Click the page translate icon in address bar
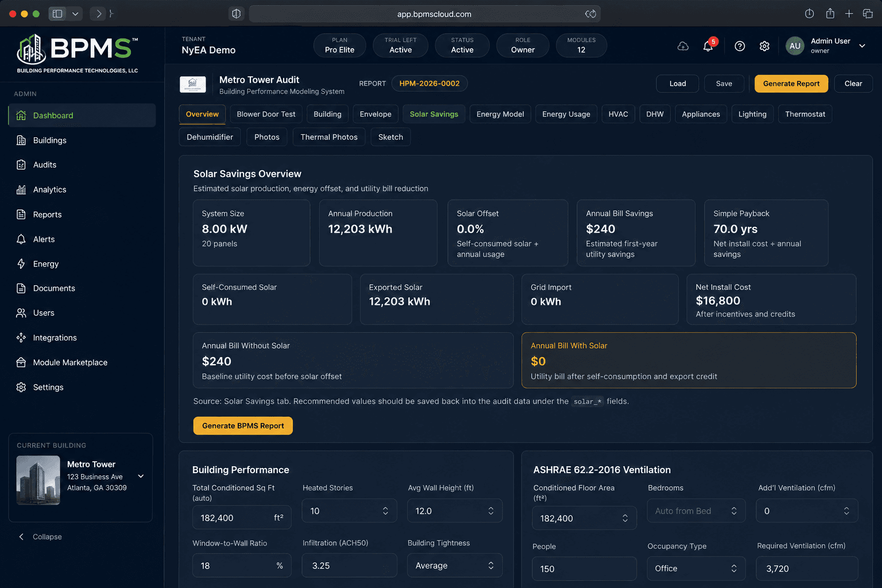882x588 pixels. (590, 14)
